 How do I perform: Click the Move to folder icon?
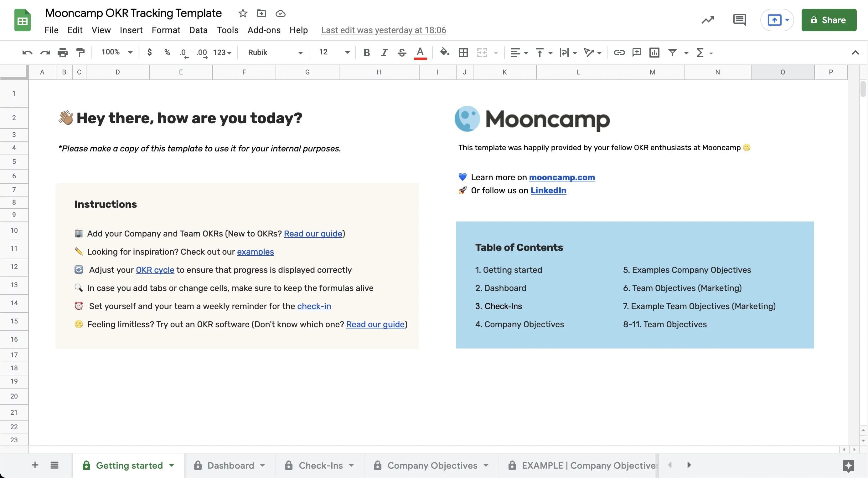[x=261, y=13]
